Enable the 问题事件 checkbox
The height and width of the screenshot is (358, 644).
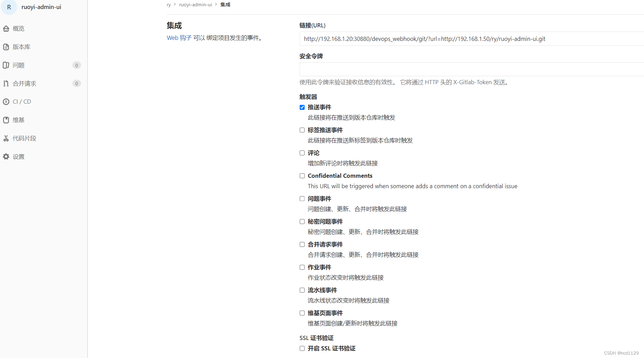click(302, 199)
